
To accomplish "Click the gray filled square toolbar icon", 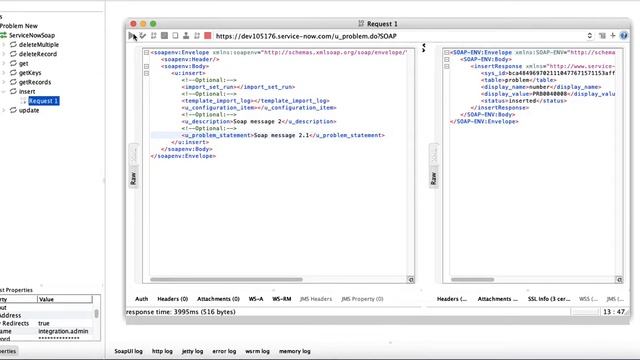I will click(164, 36).
